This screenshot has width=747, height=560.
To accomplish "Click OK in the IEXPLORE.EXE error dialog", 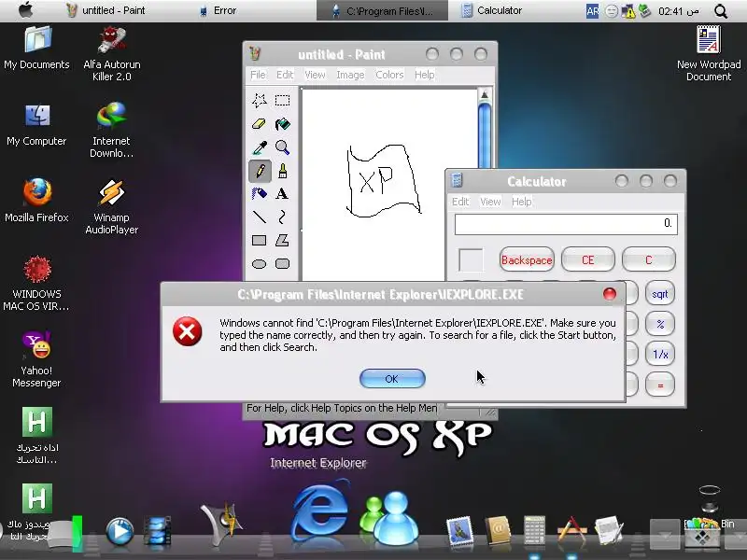I will tap(392, 379).
